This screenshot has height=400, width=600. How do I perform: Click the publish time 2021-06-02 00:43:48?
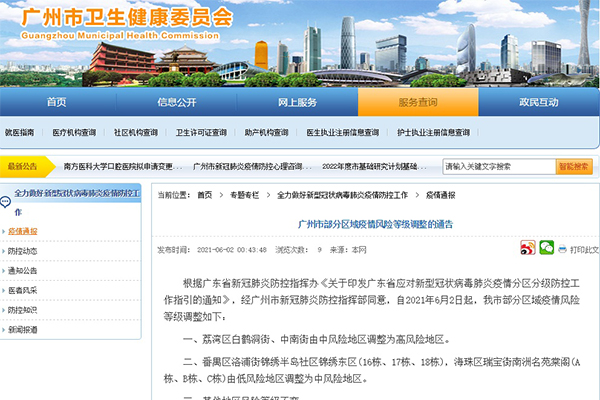point(232,250)
